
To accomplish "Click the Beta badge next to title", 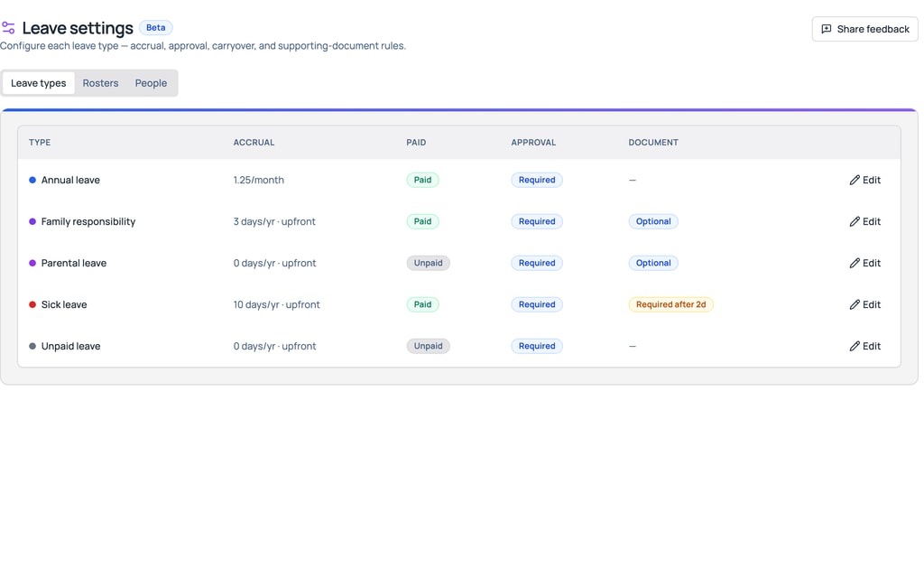I will click(155, 28).
